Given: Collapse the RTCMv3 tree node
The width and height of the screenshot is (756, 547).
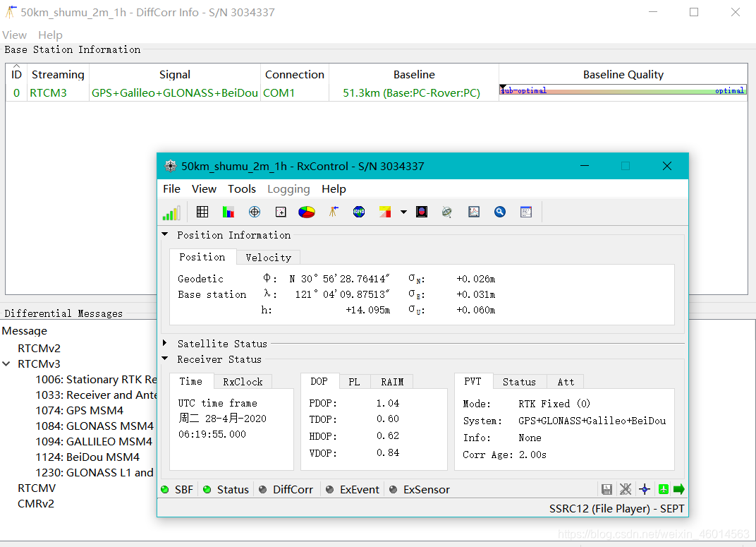Looking at the screenshot, I should (x=6, y=363).
